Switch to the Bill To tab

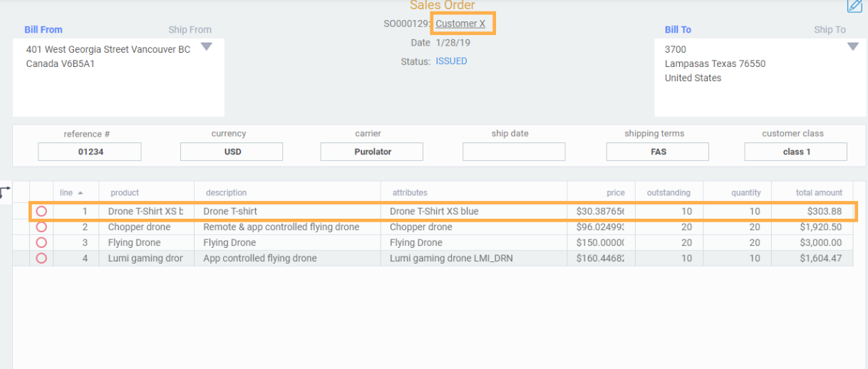678,30
